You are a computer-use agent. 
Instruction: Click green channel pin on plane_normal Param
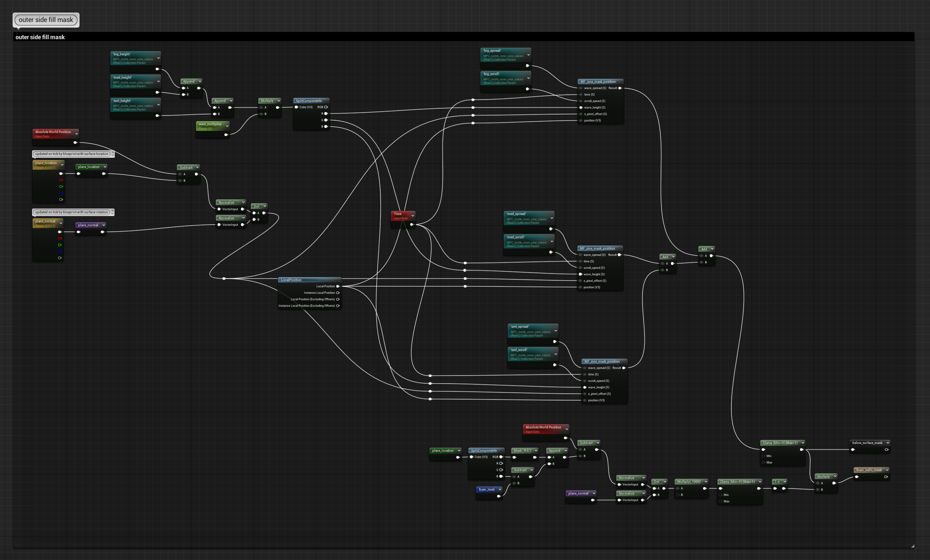tap(60, 245)
